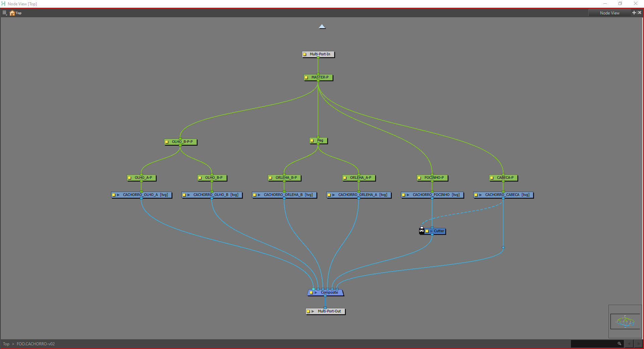Screen dimensions: 644x349
Task: Toggle the OLHO_B-P-P peg yellow square
Action: click(x=167, y=142)
